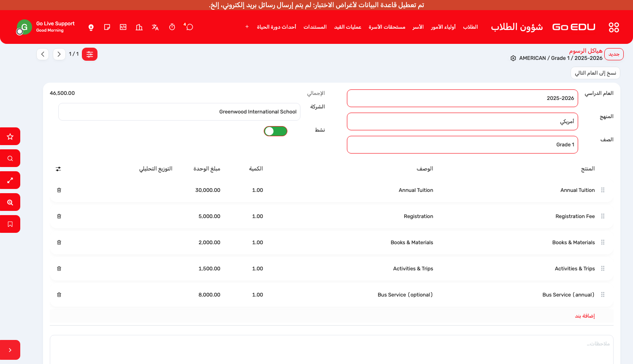Image resolution: width=633 pixels, height=364 pixels.
Task: Open the Greenwood International School company field
Action: point(179,112)
